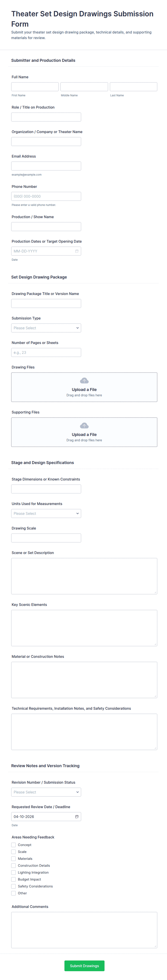Open calendar icon for Production Dates field
This screenshot has width=167, height=980.
coord(77,251)
